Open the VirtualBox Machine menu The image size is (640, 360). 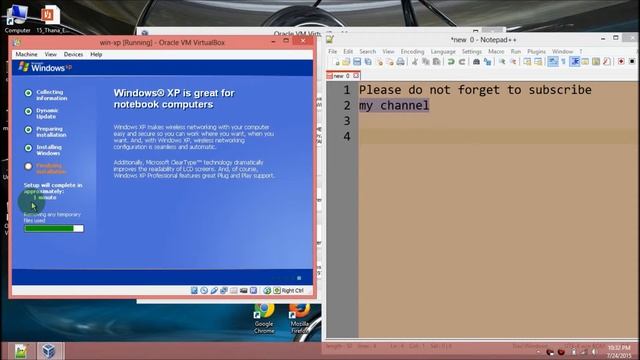[27, 54]
